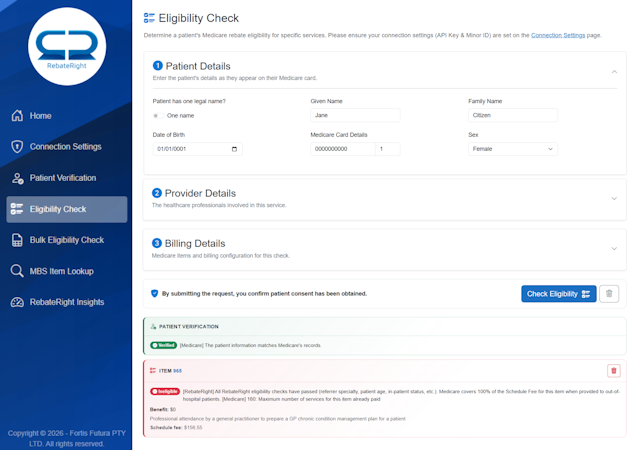This screenshot has width=637, height=450.
Task: Click the Billing Details heading
Action: click(x=195, y=243)
